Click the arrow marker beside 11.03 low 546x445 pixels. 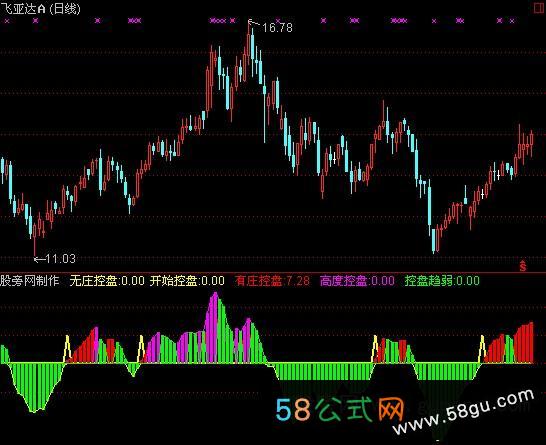[x=40, y=259]
